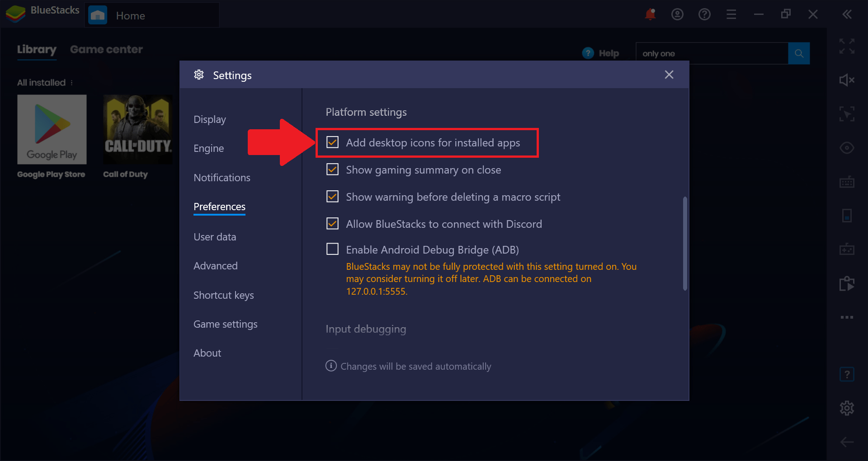Click the Help link text
This screenshot has height=461, width=868.
[609, 53]
